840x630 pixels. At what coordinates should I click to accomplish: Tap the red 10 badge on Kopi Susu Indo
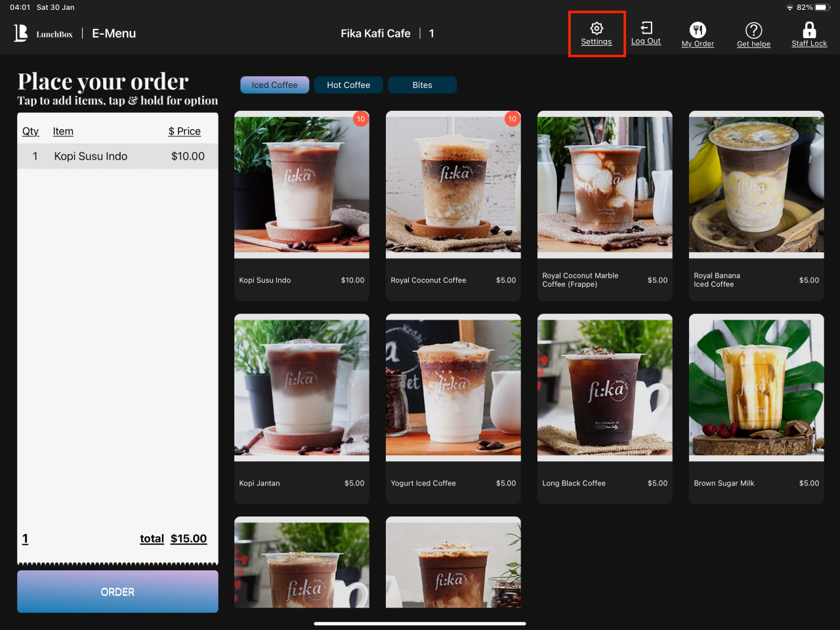coord(360,119)
